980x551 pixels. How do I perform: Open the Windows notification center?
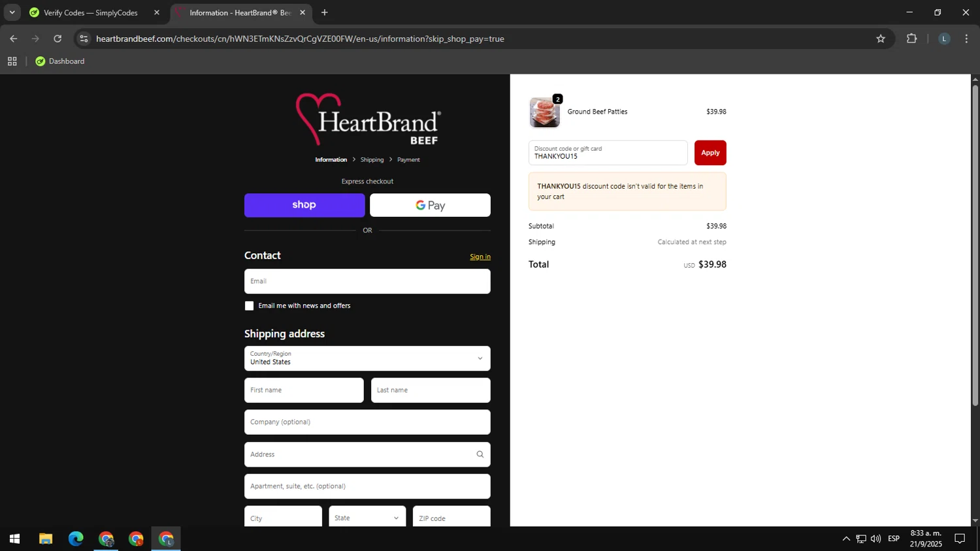960,539
